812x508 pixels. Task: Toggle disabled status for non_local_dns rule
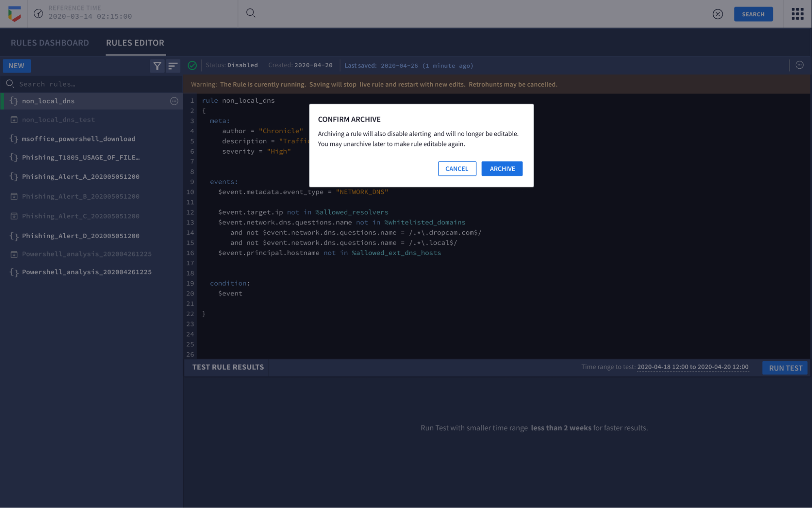[193, 65]
